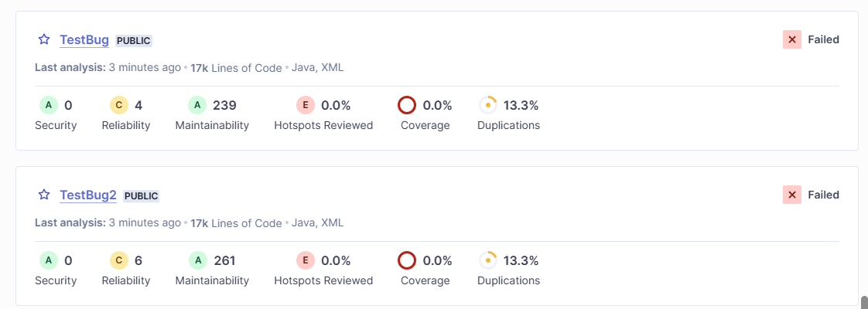The width and height of the screenshot is (868, 309).
Task: Click TestBug2 Reliability rating C badge
Action: (119, 260)
